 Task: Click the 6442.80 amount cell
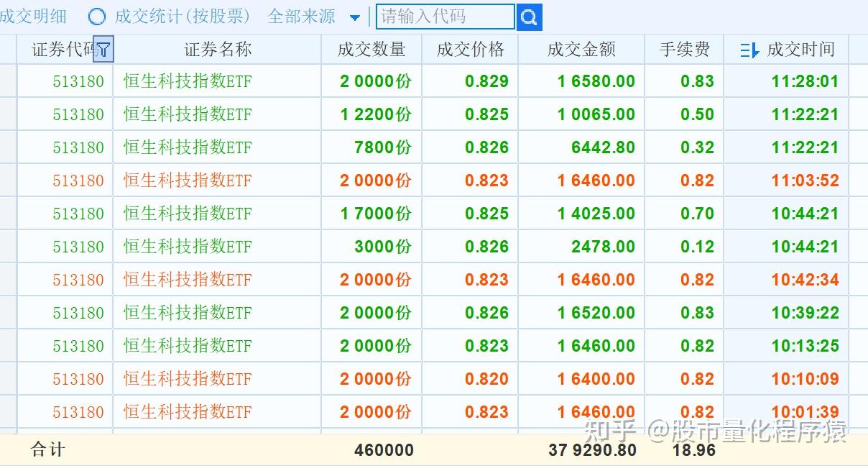tap(603, 147)
